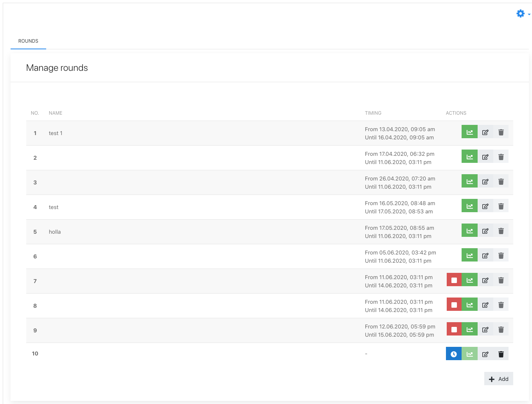View results chart for round 8
This screenshot has width=532, height=404.
tap(469, 305)
